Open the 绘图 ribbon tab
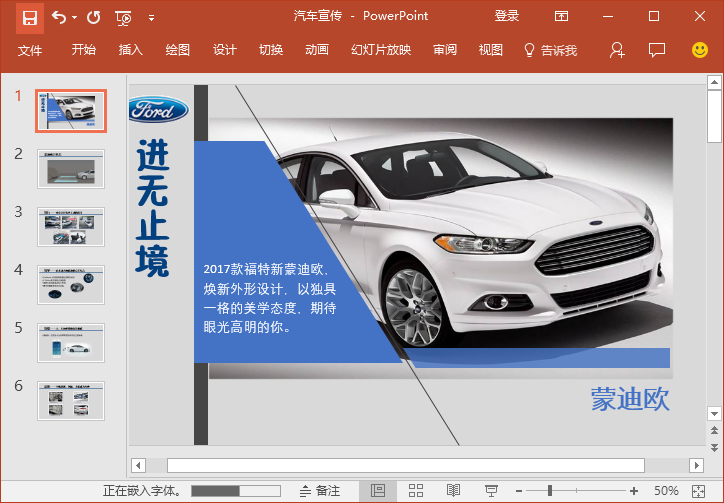This screenshot has height=503, width=724. click(x=178, y=50)
